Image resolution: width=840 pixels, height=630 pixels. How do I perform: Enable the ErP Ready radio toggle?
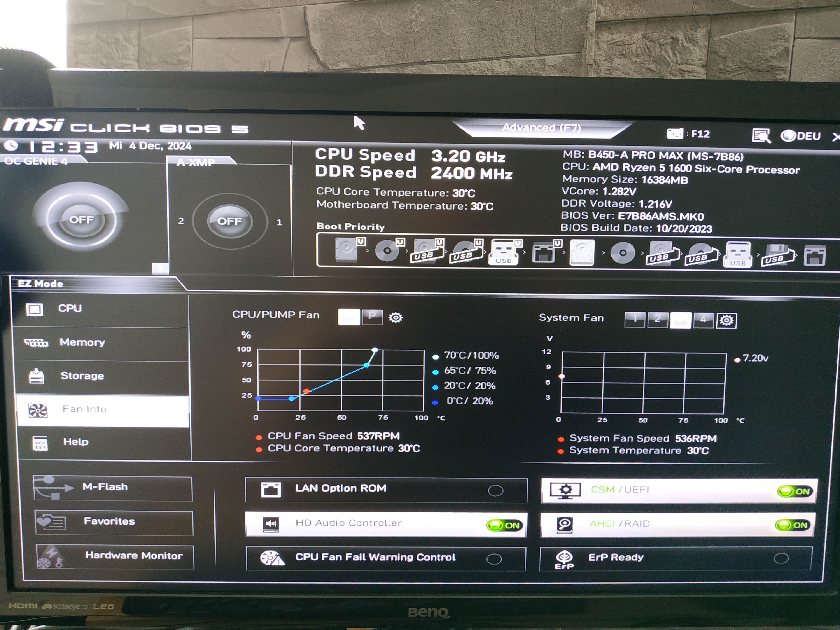click(781, 558)
